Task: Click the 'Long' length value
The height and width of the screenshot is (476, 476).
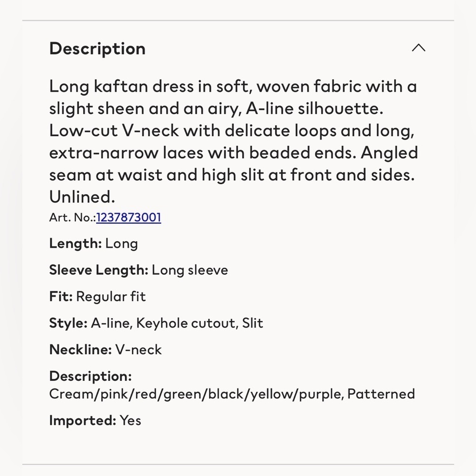Action: (x=121, y=244)
